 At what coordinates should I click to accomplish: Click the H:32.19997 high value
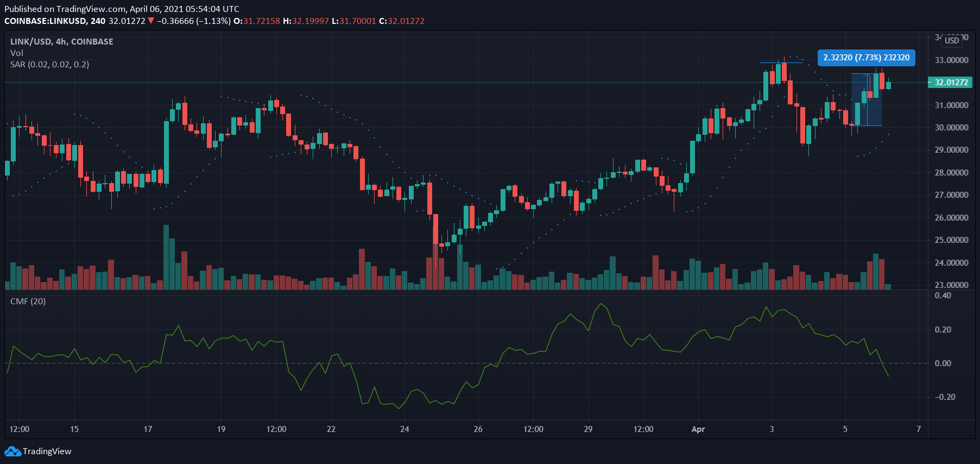tap(306, 21)
